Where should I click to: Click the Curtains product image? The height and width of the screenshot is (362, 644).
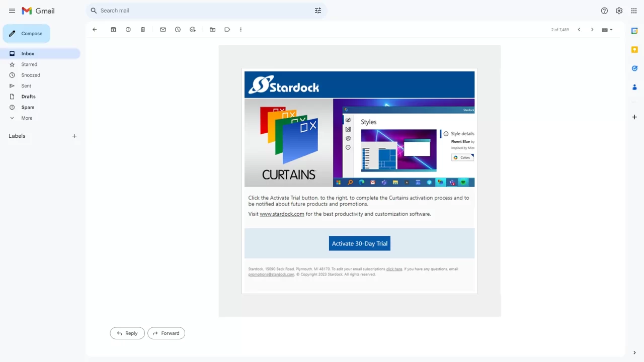click(289, 143)
